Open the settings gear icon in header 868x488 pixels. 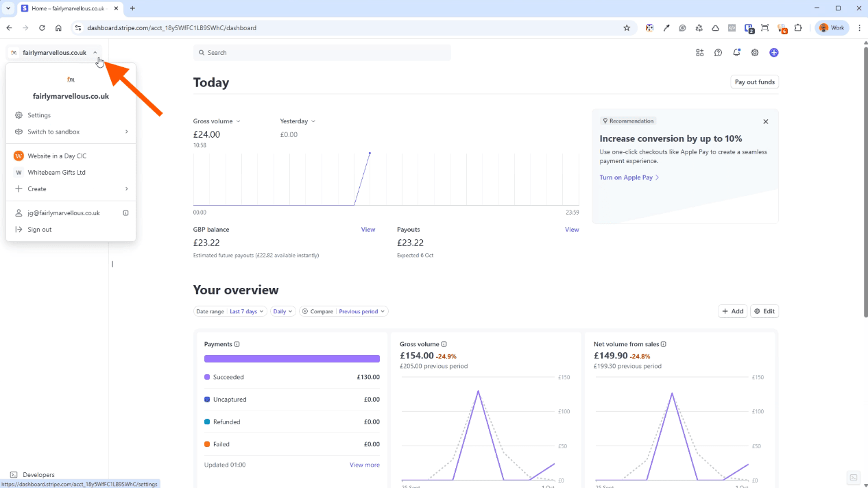[755, 53]
